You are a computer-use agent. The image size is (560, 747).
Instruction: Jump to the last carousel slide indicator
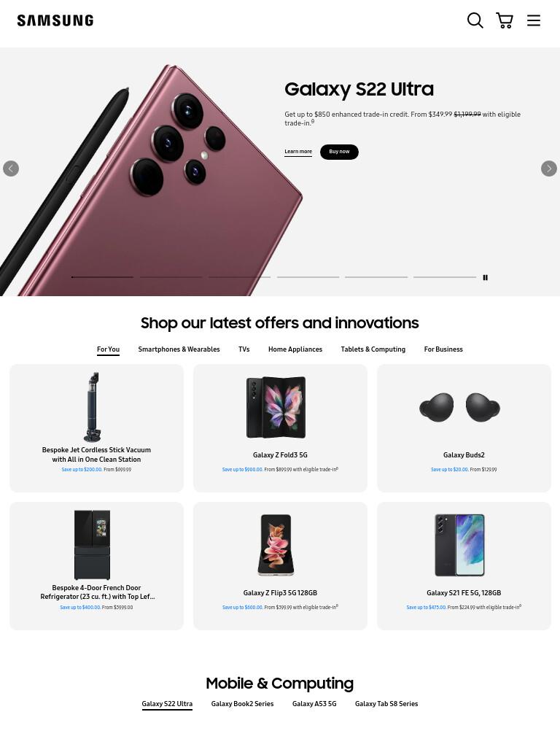[x=444, y=276]
